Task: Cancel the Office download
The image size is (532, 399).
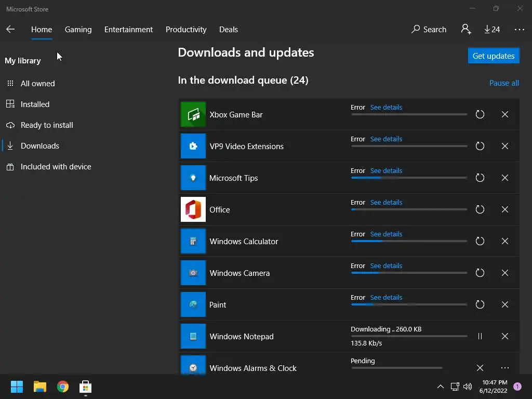Action: pyautogui.click(x=505, y=209)
